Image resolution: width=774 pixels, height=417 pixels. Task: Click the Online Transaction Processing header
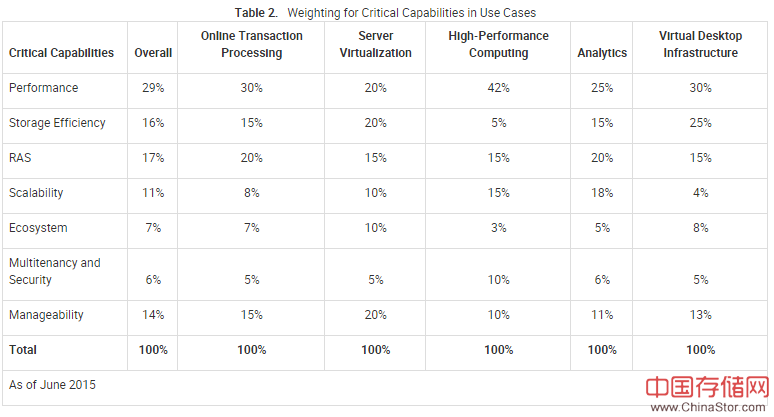click(251, 45)
